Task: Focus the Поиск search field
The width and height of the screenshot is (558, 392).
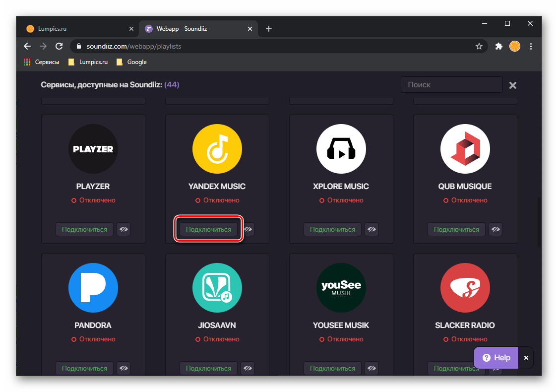Action: tap(451, 85)
